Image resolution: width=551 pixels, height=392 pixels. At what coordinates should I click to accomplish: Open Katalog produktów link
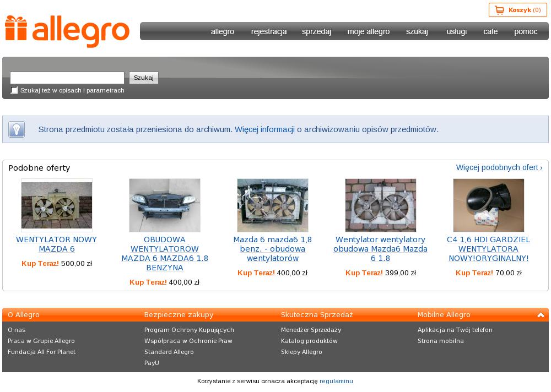tap(309, 341)
